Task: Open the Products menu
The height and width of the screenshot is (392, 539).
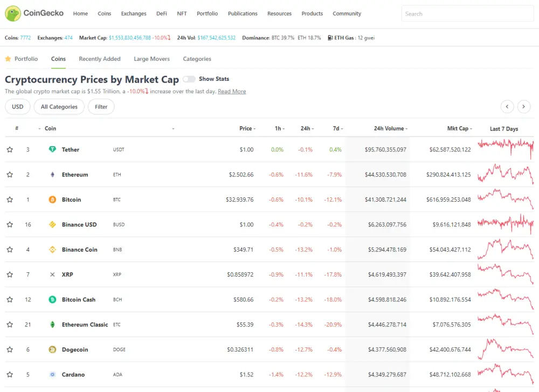Action: pyautogui.click(x=312, y=13)
